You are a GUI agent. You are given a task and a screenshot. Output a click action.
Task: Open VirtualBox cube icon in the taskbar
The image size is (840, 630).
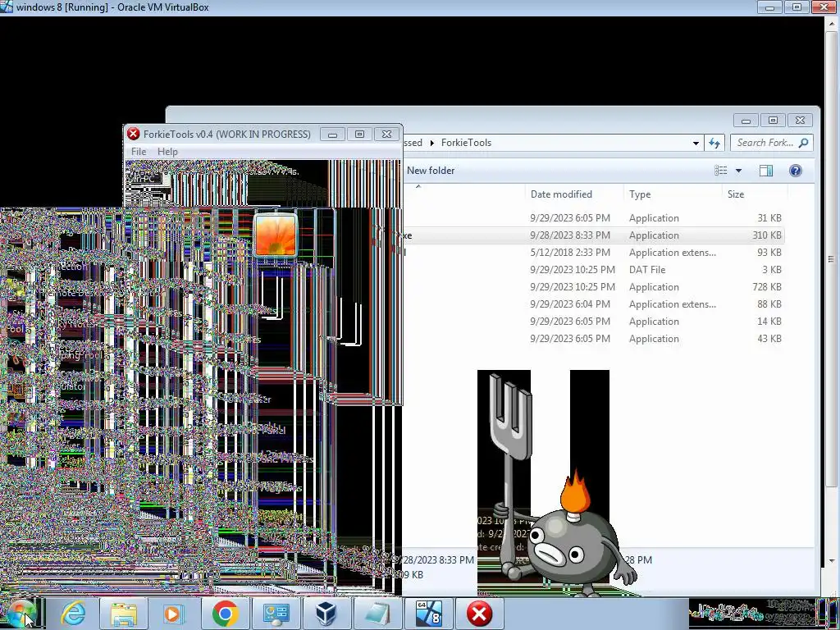tap(326, 614)
